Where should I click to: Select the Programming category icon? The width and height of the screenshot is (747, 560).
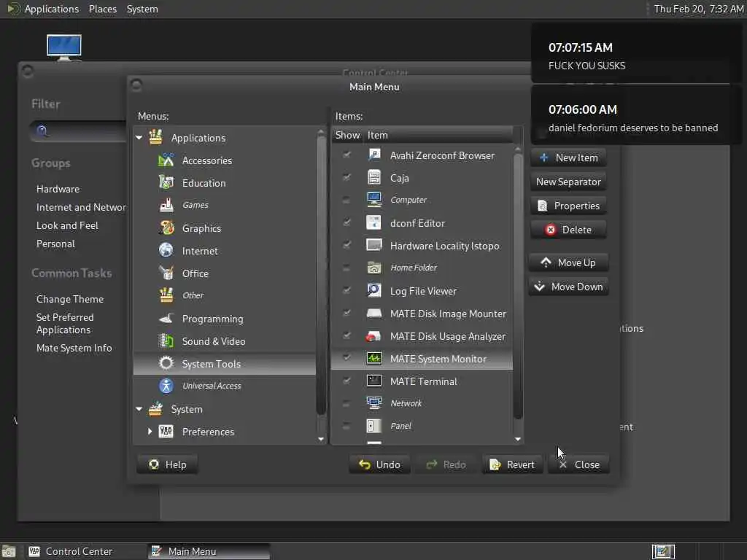pos(166,319)
